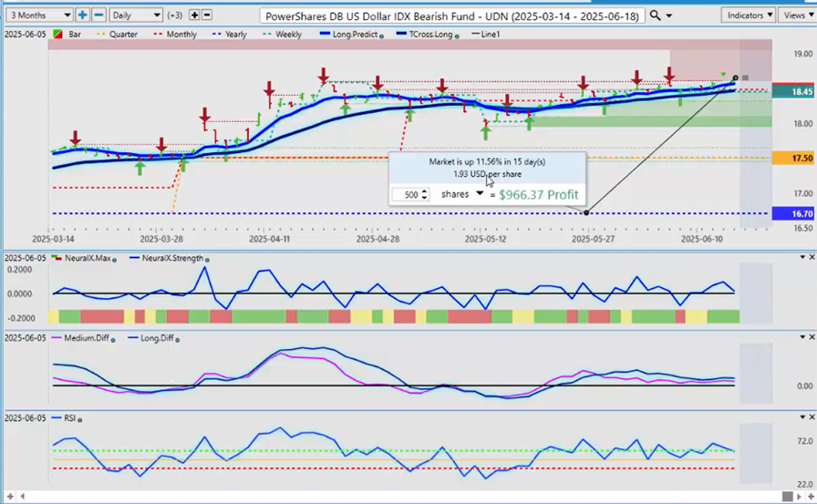The width and height of the screenshot is (817, 504).
Task: Collapse the NeuralX panel with its arrow
Action: pos(802,257)
